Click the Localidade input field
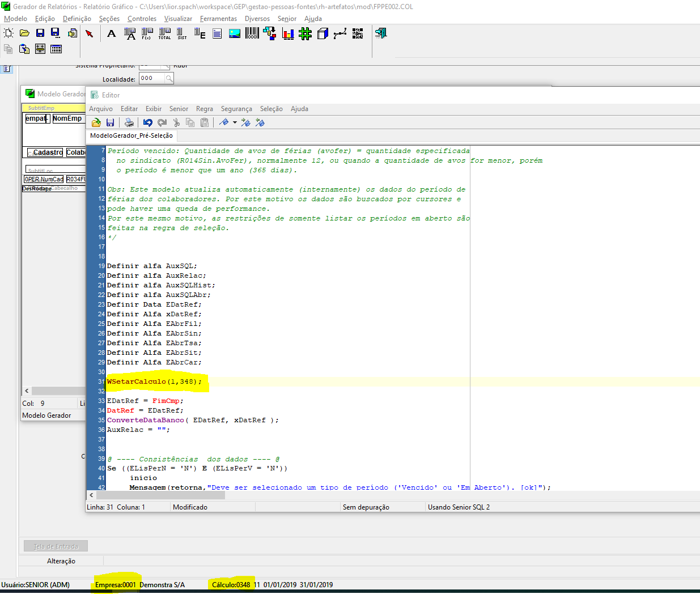Screen dimensions: 700x594 pyautogui.click(x=151, y=79)
